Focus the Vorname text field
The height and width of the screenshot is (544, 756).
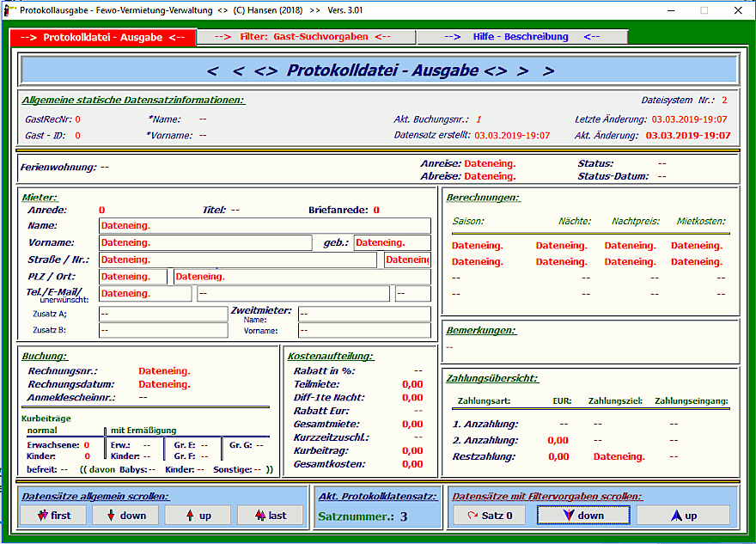[x=205, y=243]
